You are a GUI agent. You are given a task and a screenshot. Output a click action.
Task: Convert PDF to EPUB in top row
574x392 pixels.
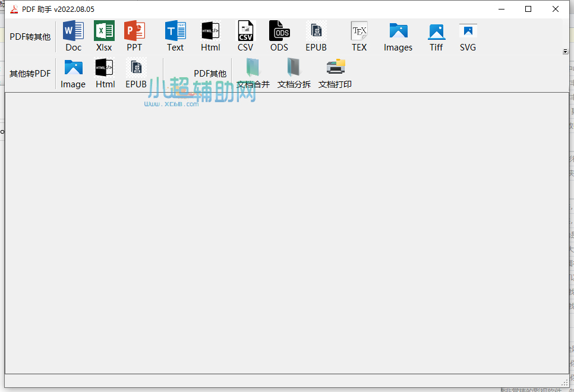click(316, 36)
